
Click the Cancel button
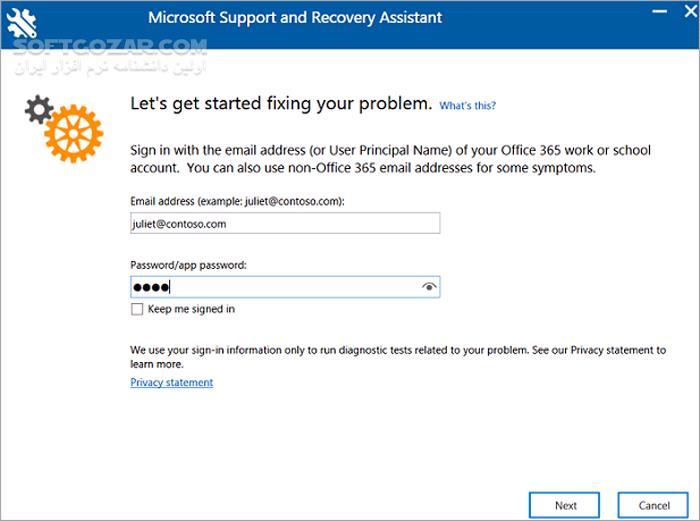click(653, 505)
